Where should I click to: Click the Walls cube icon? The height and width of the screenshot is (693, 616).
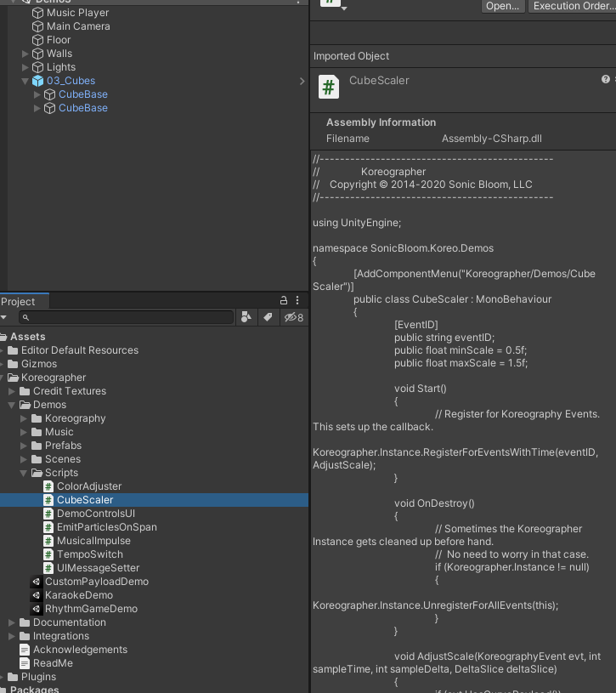38,54
